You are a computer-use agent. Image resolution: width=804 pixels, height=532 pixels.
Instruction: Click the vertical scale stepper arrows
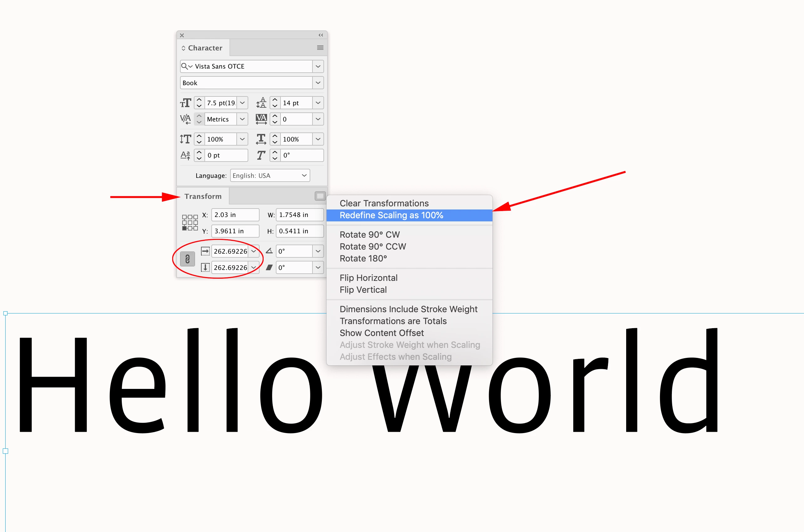[199, 139]
